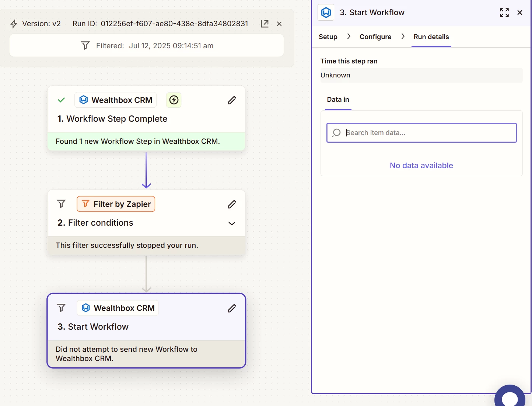Select the Data in tab
Viewport: 532px width, 406px height.
(338, 100)
